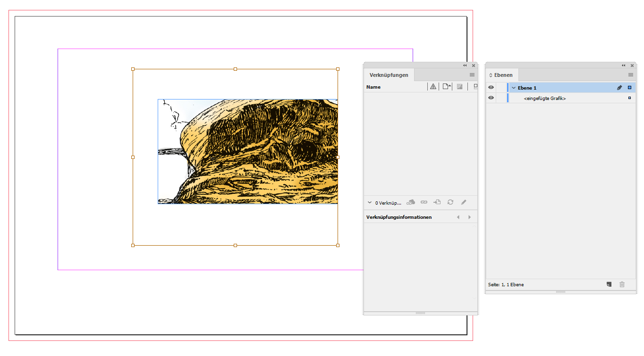
Task: Click the top-right frame handle
Action: pyautogui.click(x=338, y=69)
